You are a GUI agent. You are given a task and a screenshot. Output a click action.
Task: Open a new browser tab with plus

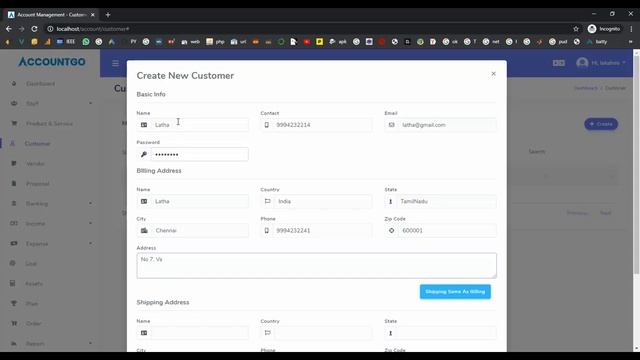pyautogui.click(x=108, y=15)
